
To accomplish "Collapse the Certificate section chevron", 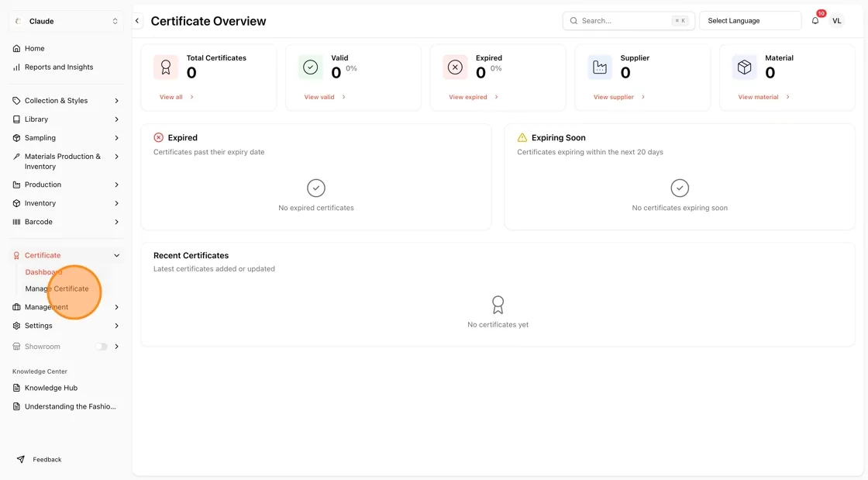I will [117, 256].
